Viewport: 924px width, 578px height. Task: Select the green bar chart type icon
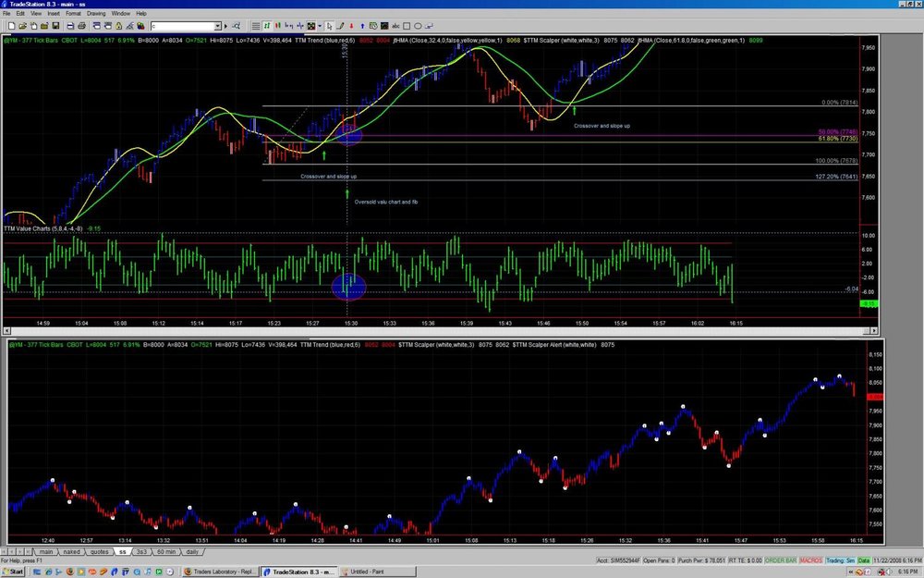[267, 26]
